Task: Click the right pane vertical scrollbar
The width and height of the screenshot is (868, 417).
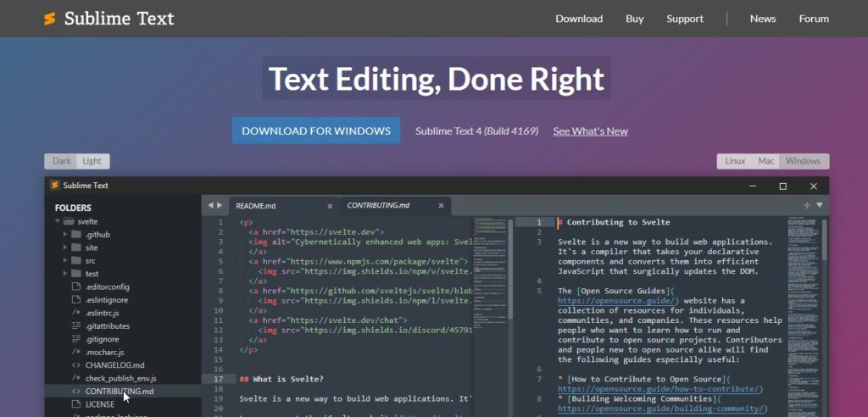Action: 824,240
